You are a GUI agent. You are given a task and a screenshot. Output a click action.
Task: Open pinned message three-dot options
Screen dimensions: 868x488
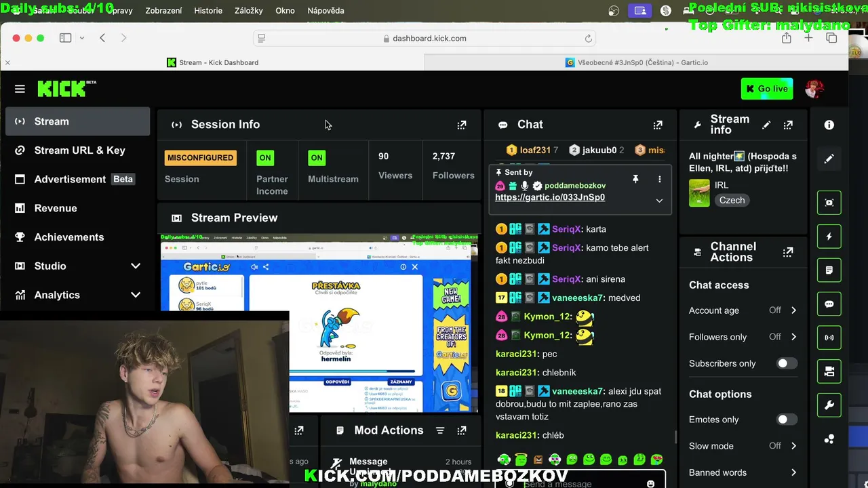coord(659,179)
